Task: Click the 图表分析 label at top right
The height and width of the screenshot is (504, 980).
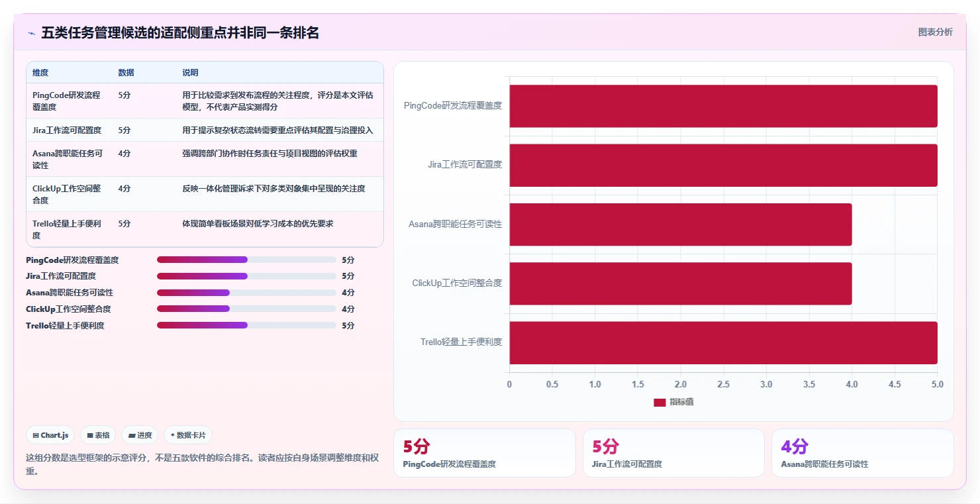Action: pyautogui.click(x=935, y=32)
